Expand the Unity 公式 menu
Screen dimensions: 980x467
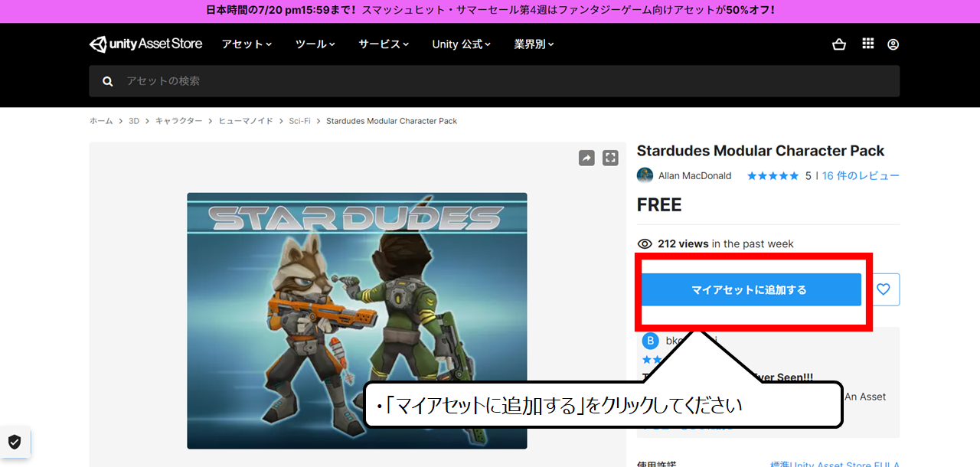[462, 44]
